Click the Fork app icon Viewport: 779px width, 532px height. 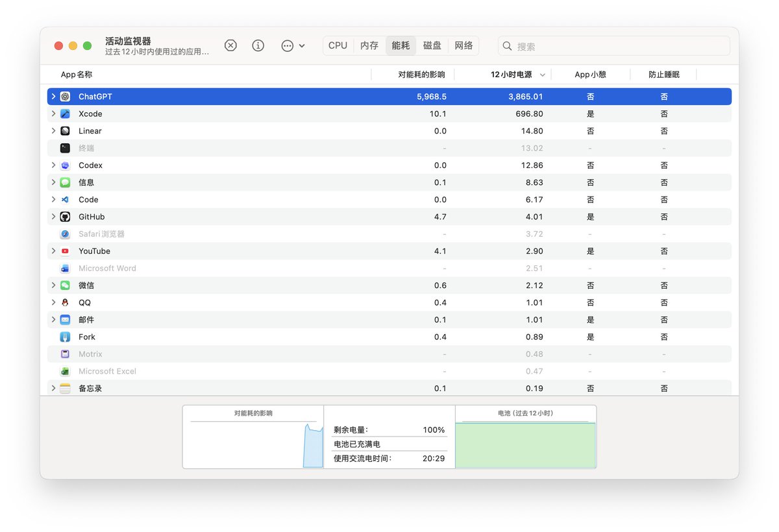coord(65,337)
